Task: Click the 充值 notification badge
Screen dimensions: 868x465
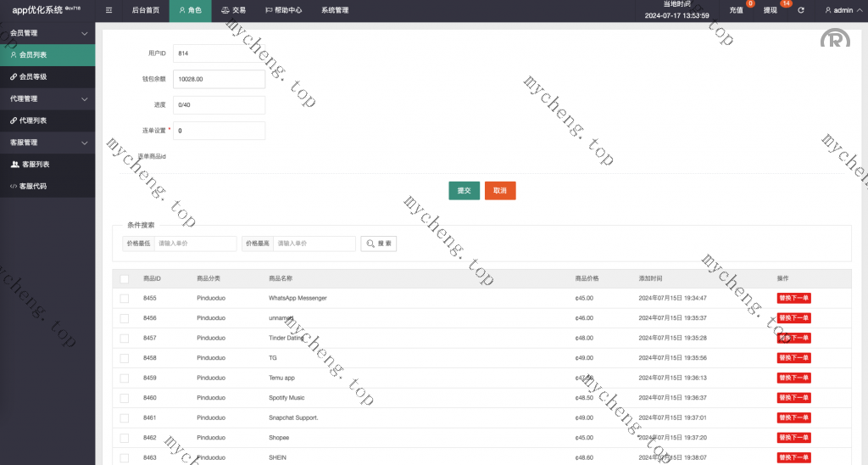Action: click(750, 4)
